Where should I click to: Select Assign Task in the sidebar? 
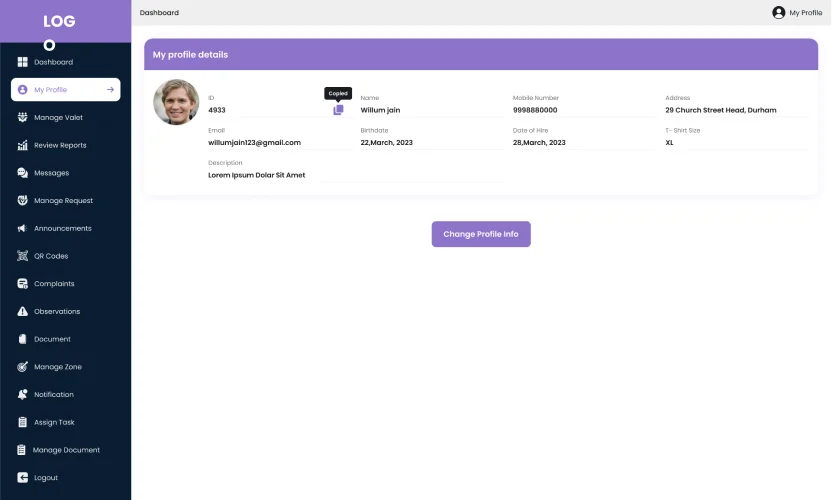(54, 422)
